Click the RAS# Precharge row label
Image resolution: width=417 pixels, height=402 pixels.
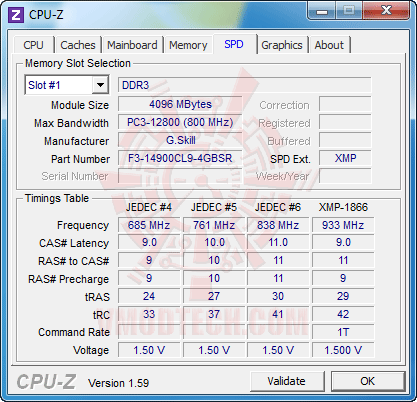[x=68, y=279]
